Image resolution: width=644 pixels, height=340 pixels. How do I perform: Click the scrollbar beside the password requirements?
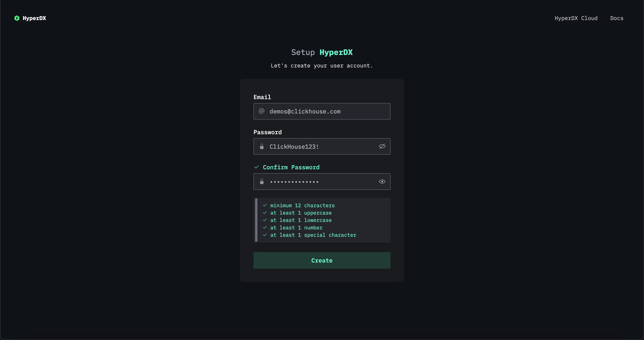[256, 220]
